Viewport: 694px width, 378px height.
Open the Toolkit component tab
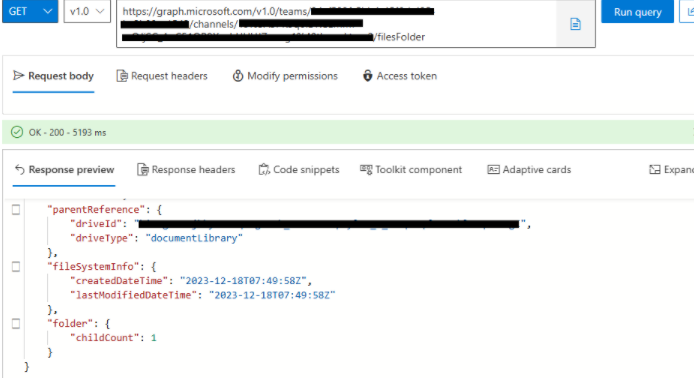click(411, 170)
